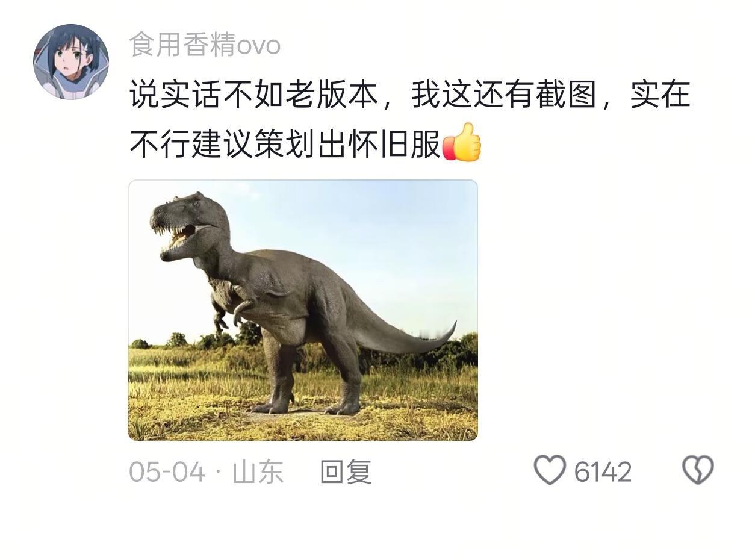Open profile of user 食用香精ovo
Screen dimensions: 755x560
(x=205, y=45)
